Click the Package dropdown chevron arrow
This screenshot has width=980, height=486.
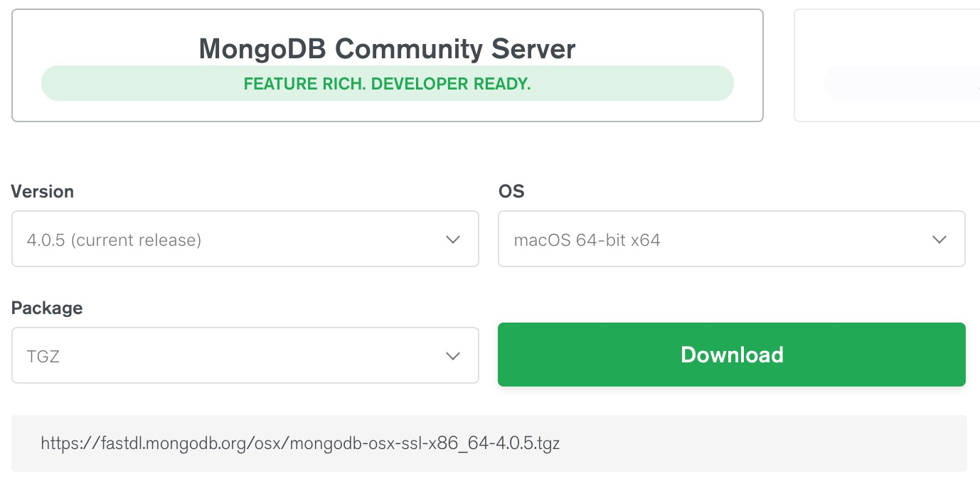tap(453, 356)
